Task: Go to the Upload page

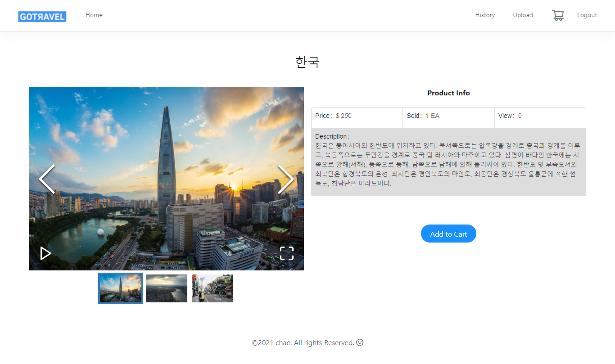Action: 523,15
